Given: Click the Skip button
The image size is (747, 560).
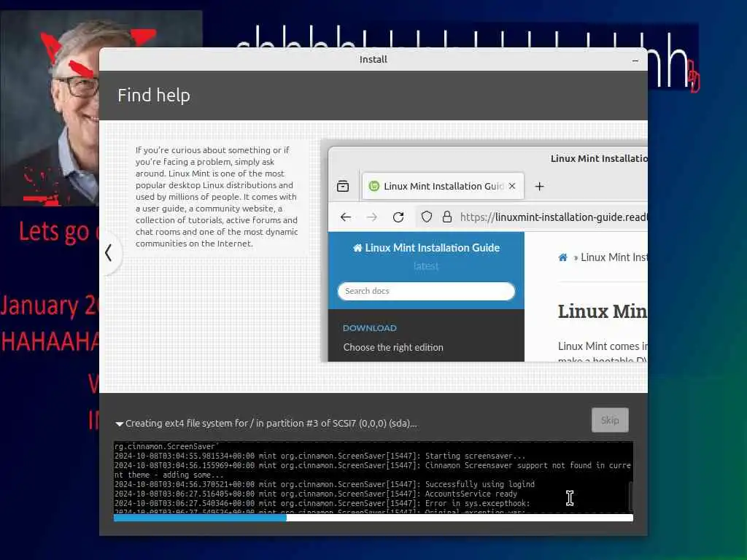Looking at the screenshot, I should point(610,420).
